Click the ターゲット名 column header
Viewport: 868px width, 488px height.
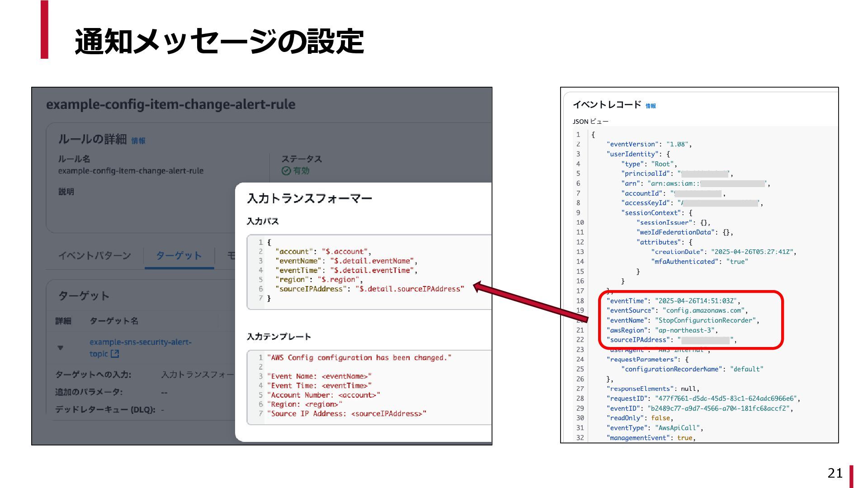point(114,321)
